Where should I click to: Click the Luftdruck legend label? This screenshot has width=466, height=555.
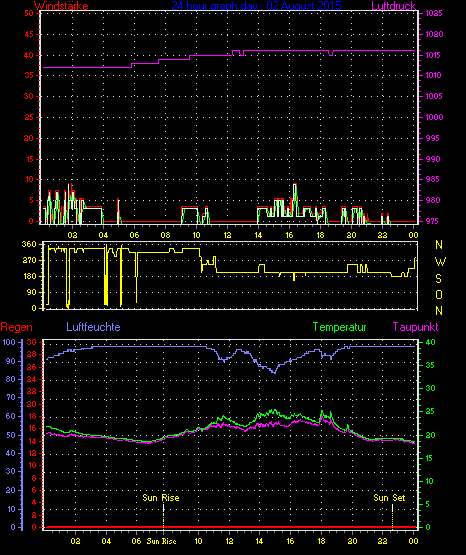point(393,6)
